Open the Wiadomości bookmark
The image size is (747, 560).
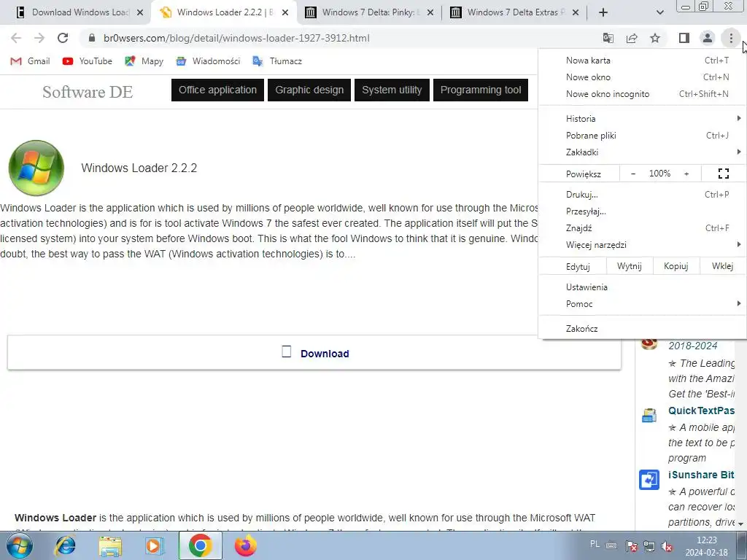coord(208,61)
